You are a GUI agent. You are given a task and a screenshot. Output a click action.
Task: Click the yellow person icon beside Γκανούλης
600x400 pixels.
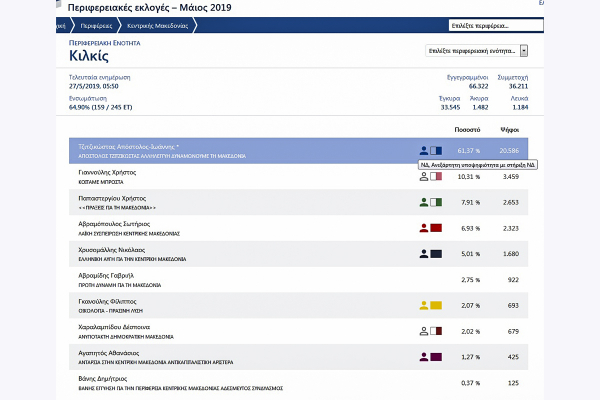point(424,304)
